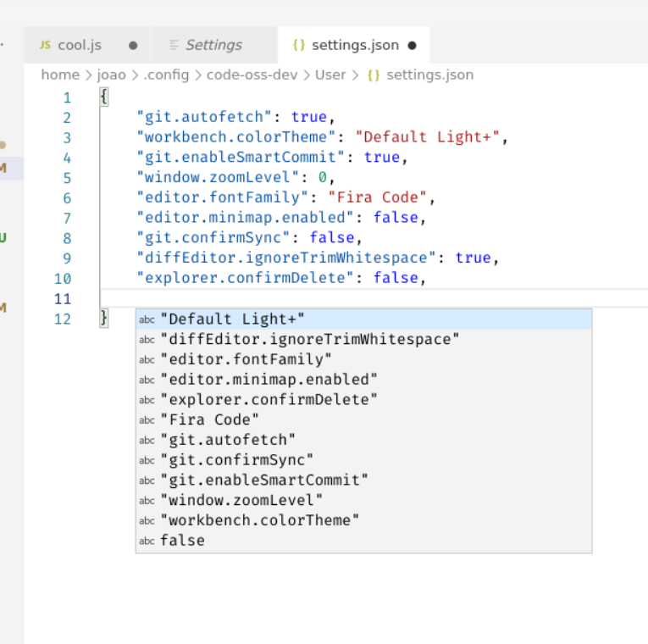Select suggestion "workbench.colorTheme"
The width and height of the screenshot is (648, 644).
pos(363,520)
